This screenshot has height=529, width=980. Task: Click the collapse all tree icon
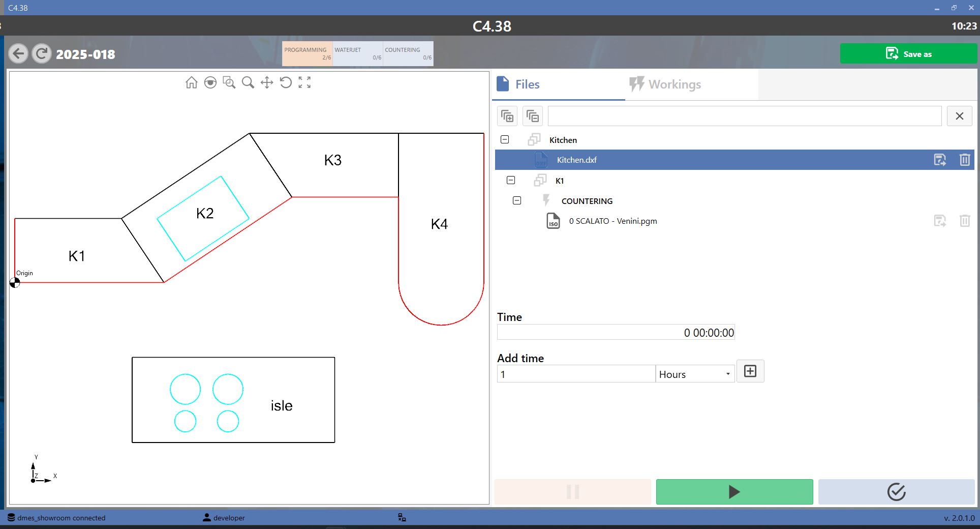[x=532, y=116]
